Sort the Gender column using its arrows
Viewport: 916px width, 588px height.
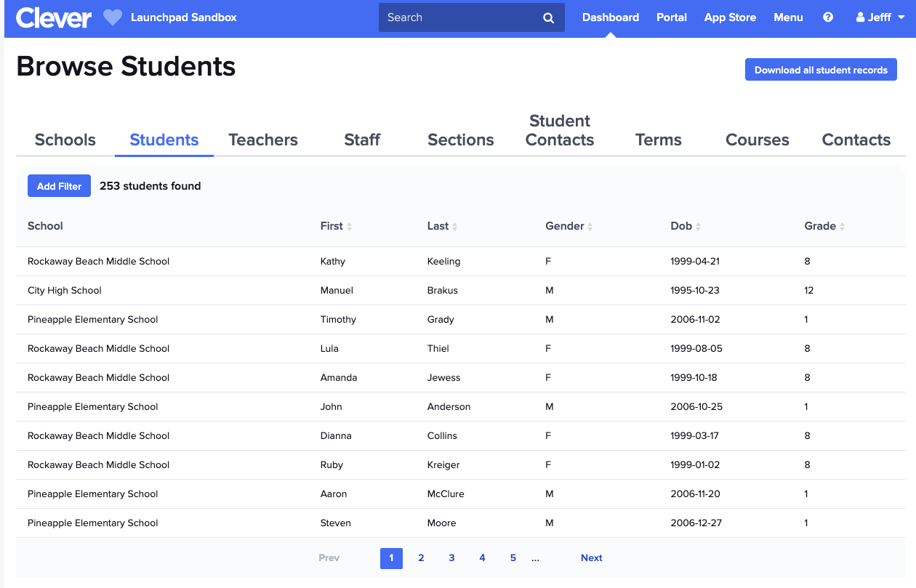click(x=592, y=226)
